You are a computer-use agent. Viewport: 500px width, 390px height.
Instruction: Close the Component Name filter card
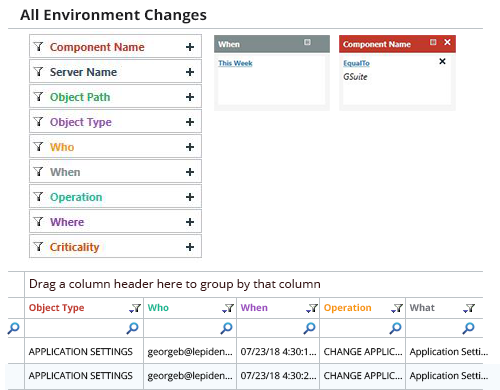click(x=447, y=42)
